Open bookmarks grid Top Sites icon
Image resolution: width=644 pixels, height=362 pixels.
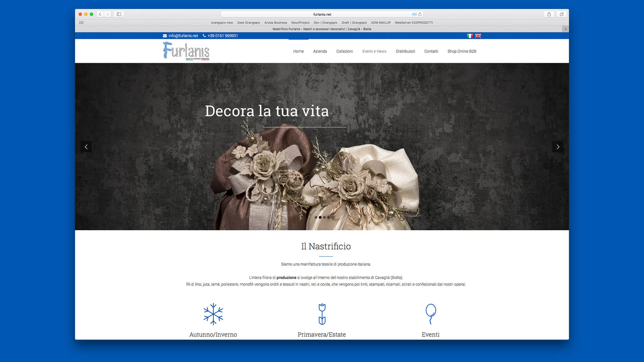click(x=81, y=22)
